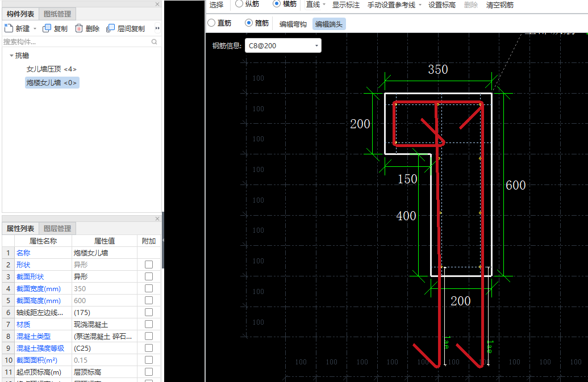Screen dimensions: 588x382
Task: Select the 横筋 radio button
Action: pyautogui.click(x=276, y=4)
